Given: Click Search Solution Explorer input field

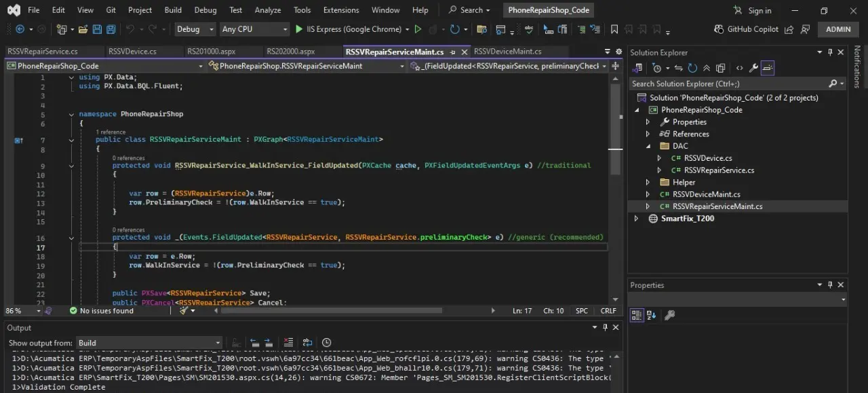Looking at the screenshot, I should point(727,83).
